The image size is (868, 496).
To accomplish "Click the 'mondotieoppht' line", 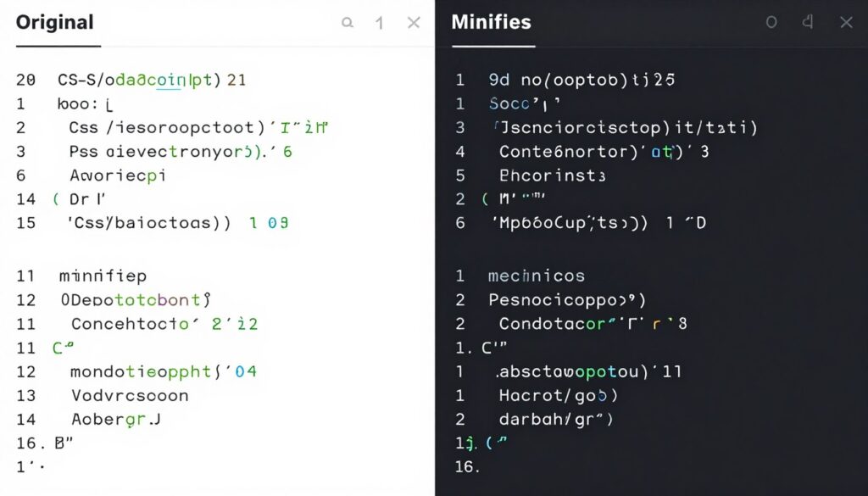I will point(164,371).
